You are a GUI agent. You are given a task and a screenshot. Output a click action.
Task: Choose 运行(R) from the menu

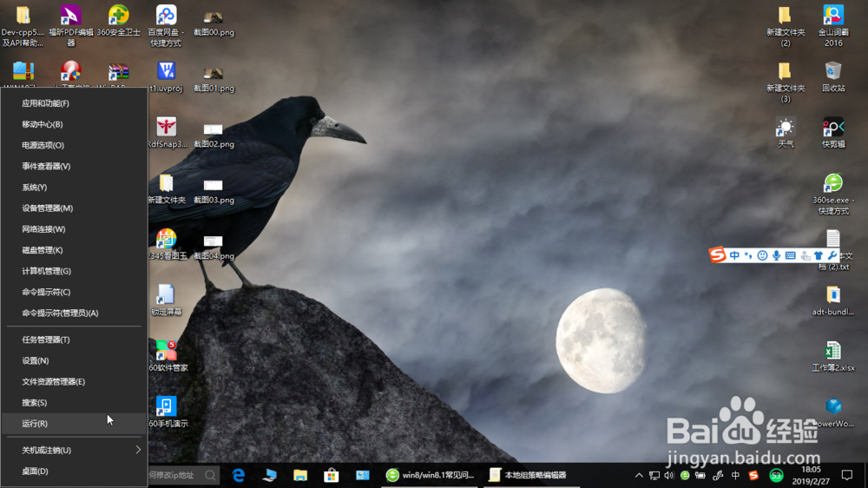click(x=74, y=423)
